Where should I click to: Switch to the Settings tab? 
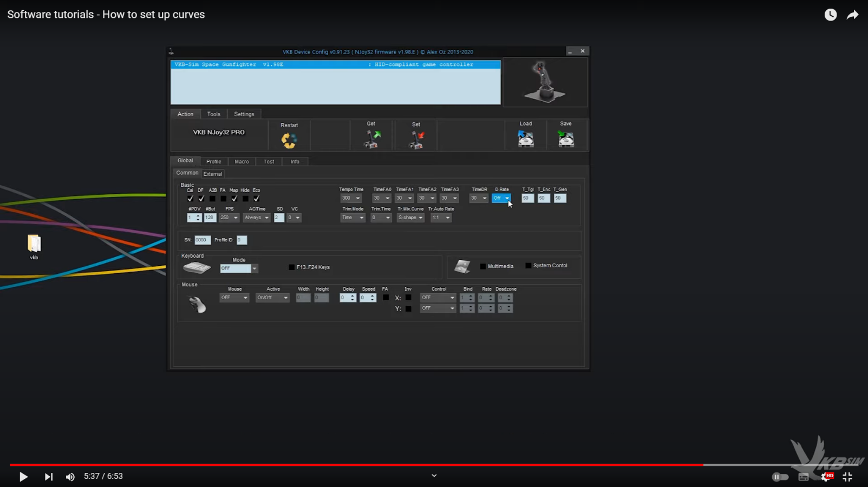244,114
